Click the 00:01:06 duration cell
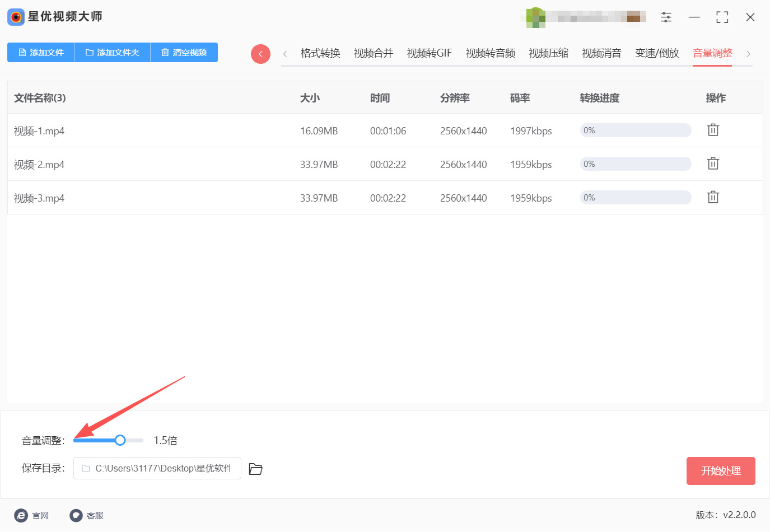 coord(388,131)
